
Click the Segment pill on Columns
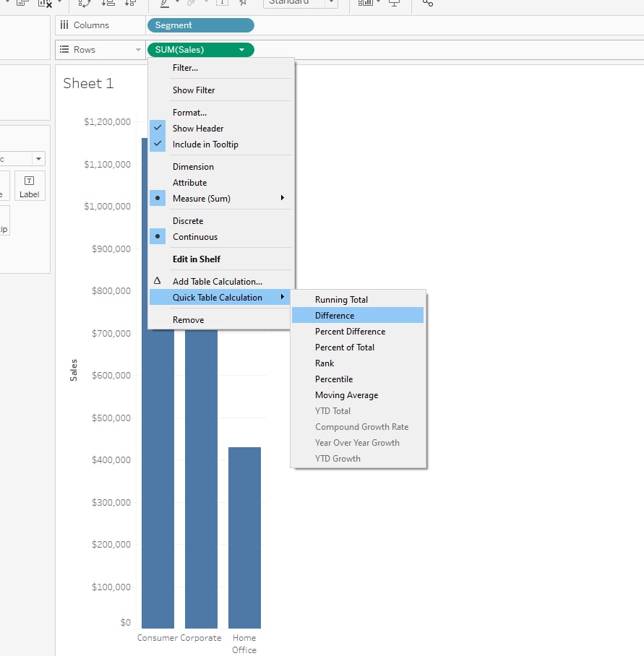[200, 25]
